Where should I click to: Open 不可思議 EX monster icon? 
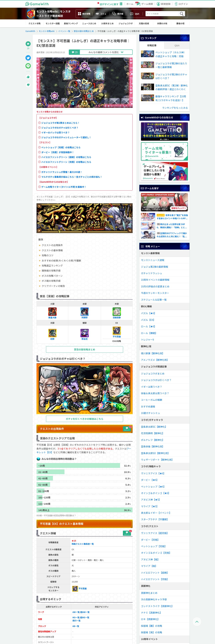(117, 331)
